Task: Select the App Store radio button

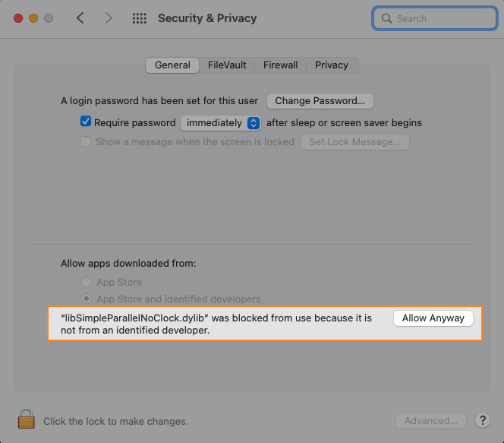Action: [x=87, y=283]
